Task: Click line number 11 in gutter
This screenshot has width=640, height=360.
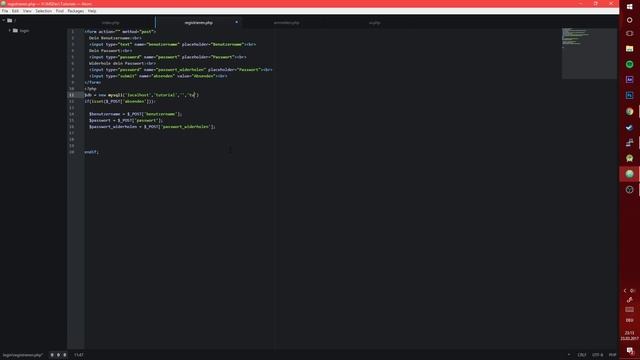Action: pos(72,95)
